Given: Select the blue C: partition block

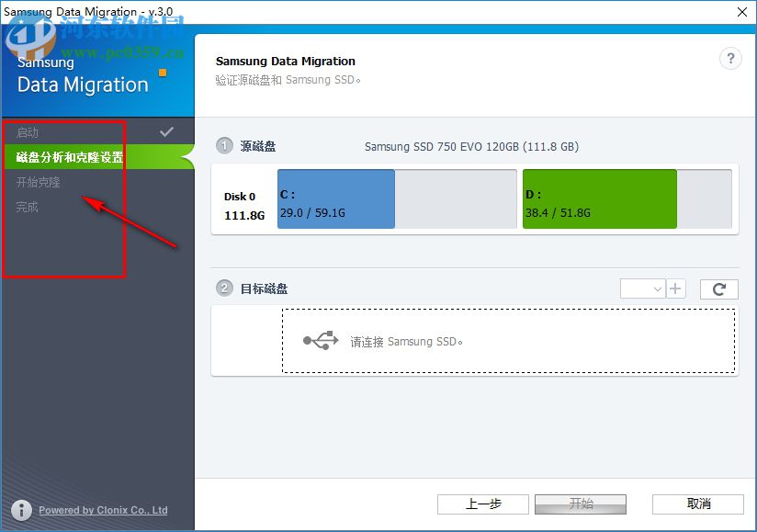Looking at the screenshot, I should point(335,198).
